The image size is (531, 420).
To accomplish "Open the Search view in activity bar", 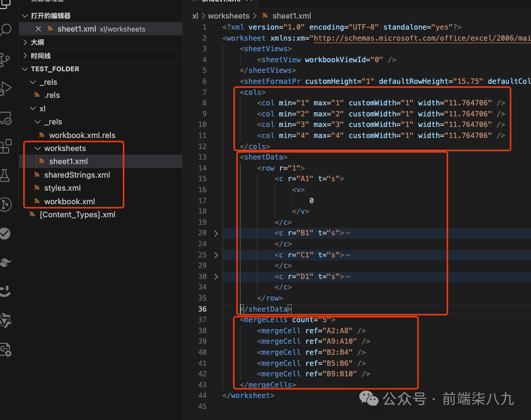I will [x=5, y=31].
